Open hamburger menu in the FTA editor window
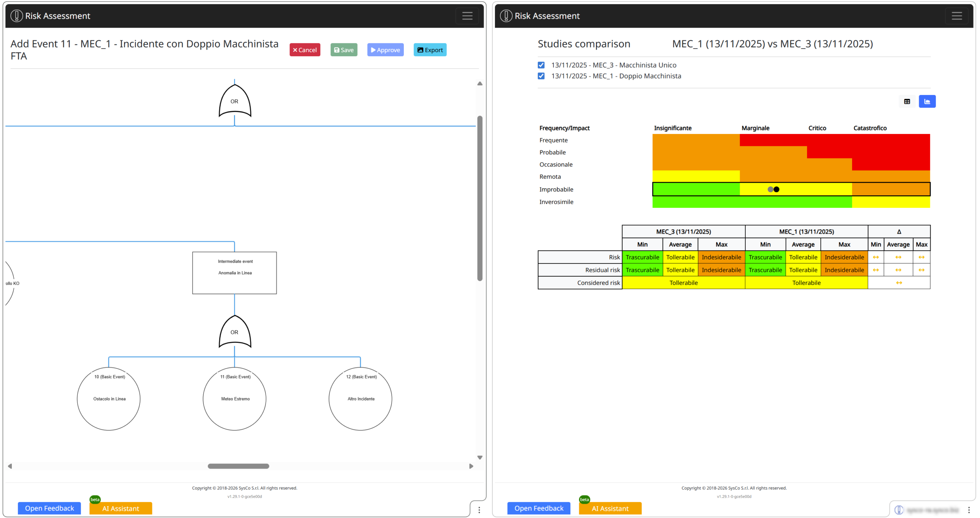 click(x=467, y=16)
